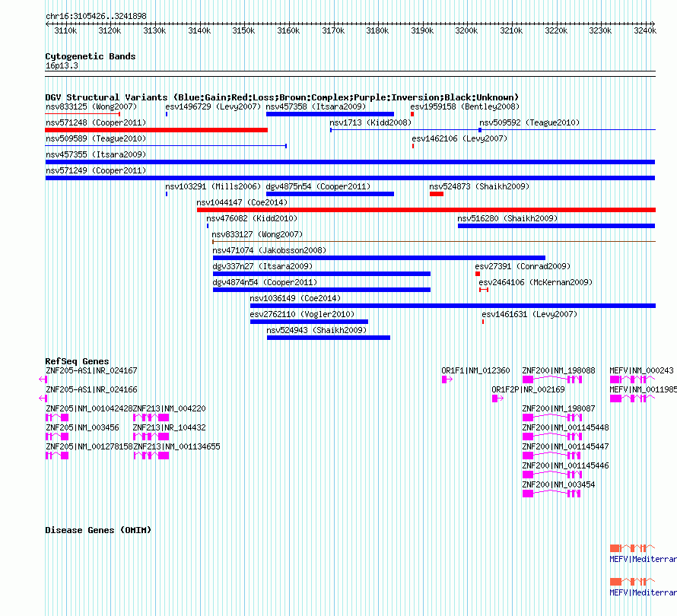
Task: Click the esv27391 (Conrad2009) red marker
Action: tap(478, 274)
